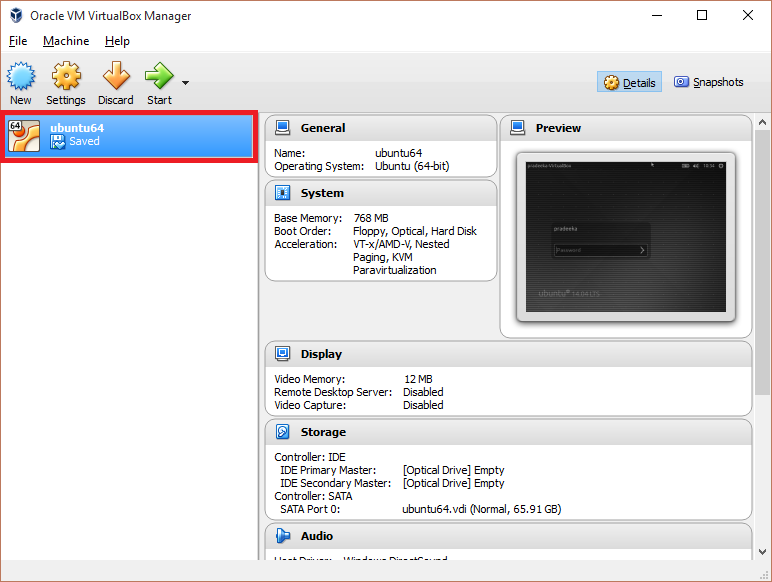Open the System section header link
This screenshot has height=582, width=772.
[x=322, y=193]
